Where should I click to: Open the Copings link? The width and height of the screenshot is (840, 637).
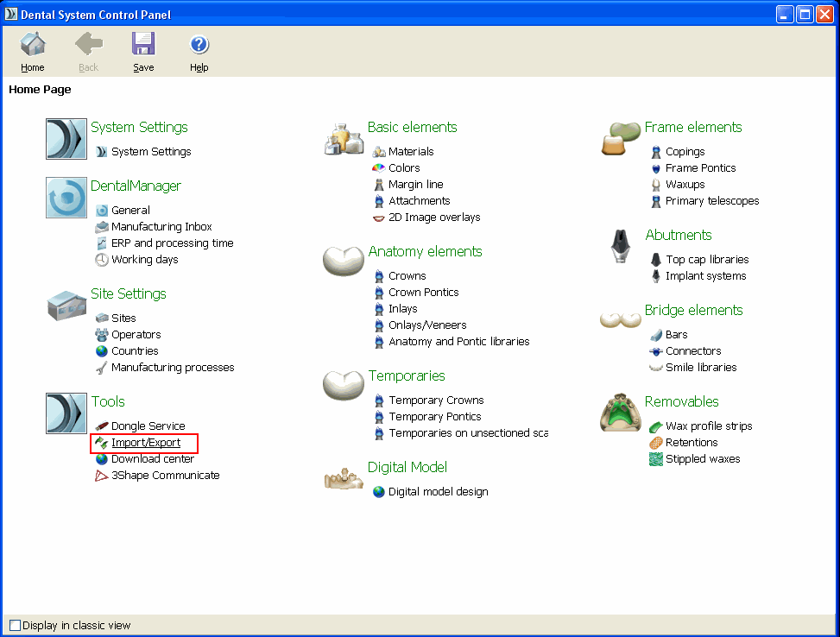click(x=685, y=152)
